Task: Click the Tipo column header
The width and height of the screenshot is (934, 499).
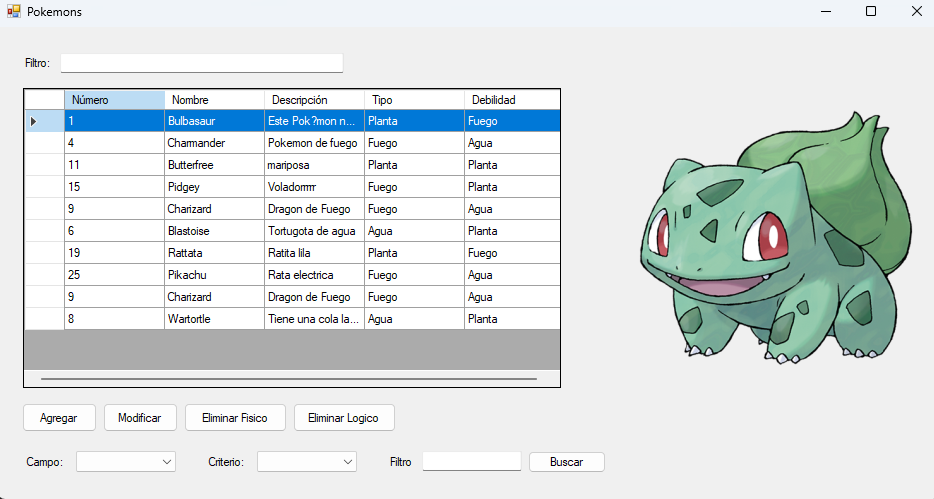Action: point(414,100)
